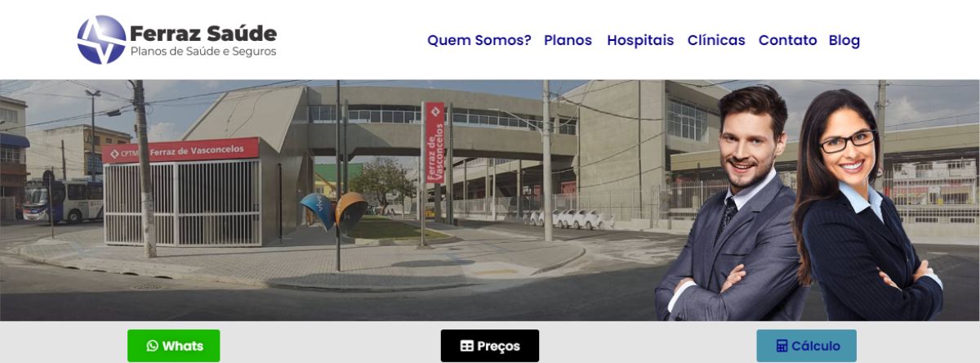Image resolution: width=980 pixels, height=363 pixels.
Task: Click the green Whats button label
Action: (183, 346)
